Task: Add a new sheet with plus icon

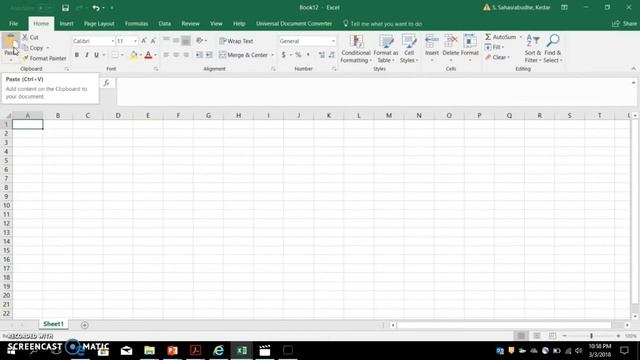Action: tap(84, 325)
